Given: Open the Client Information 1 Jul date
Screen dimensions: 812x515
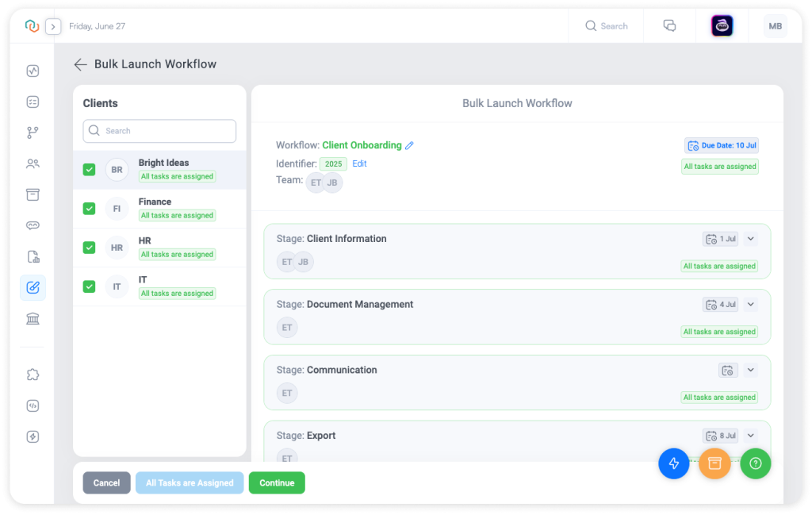Looking at the screenshot, I should pos(720,239).
